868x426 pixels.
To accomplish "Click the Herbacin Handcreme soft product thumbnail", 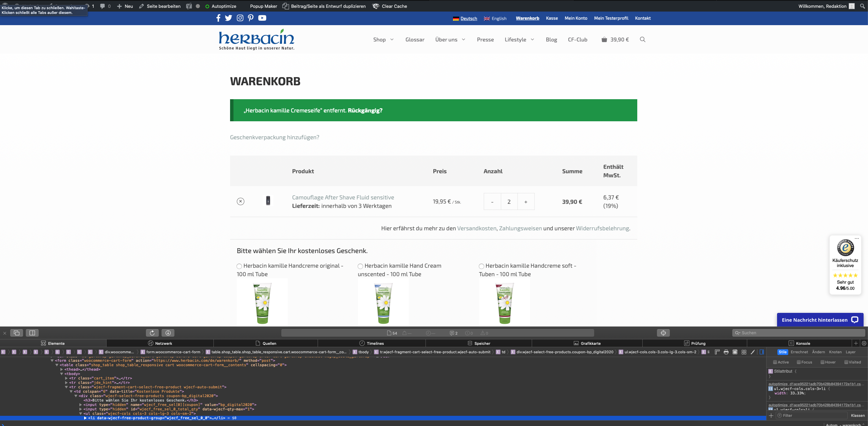I will point(505,302).
